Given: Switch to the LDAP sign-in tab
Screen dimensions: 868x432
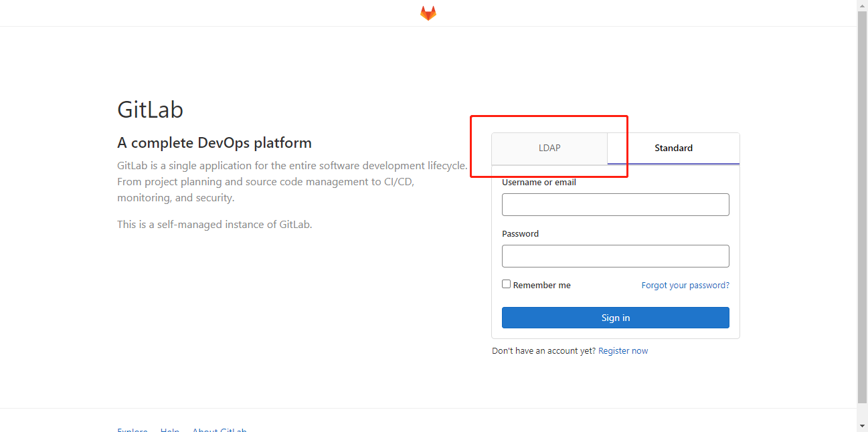Looking at the screenshot, I should click(x=549, y=148).
